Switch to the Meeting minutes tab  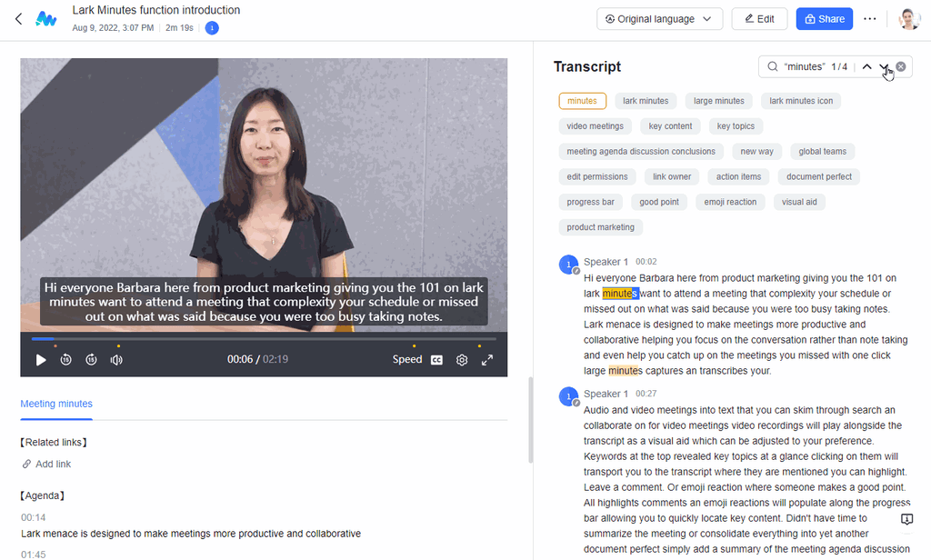(55, 404)
